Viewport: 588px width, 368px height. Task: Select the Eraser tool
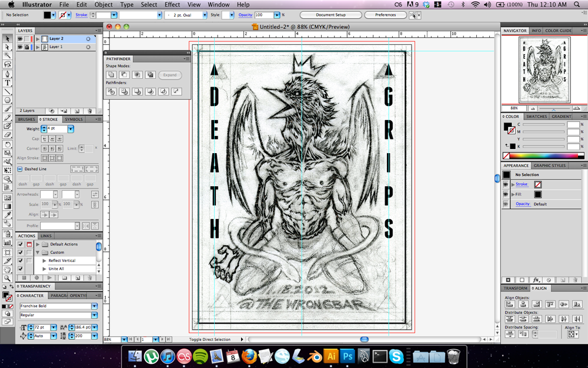click(8, 134)
